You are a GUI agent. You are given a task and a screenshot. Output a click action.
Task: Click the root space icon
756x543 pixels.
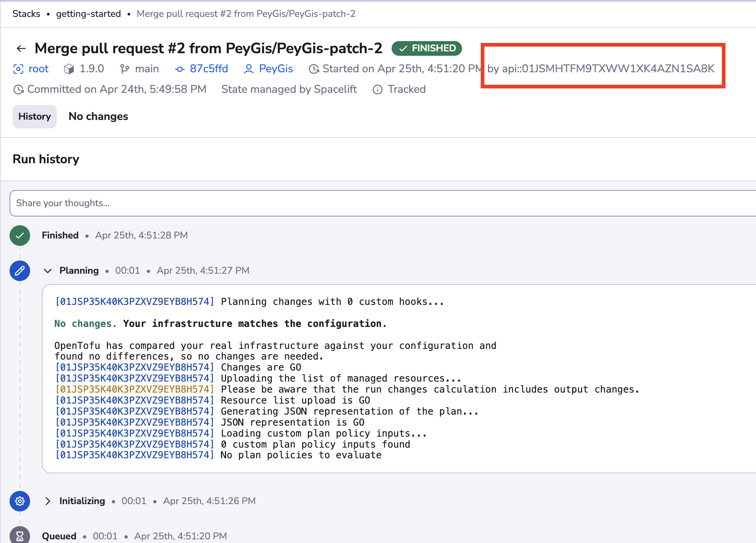pyautogui.click(x=18, y=69)
